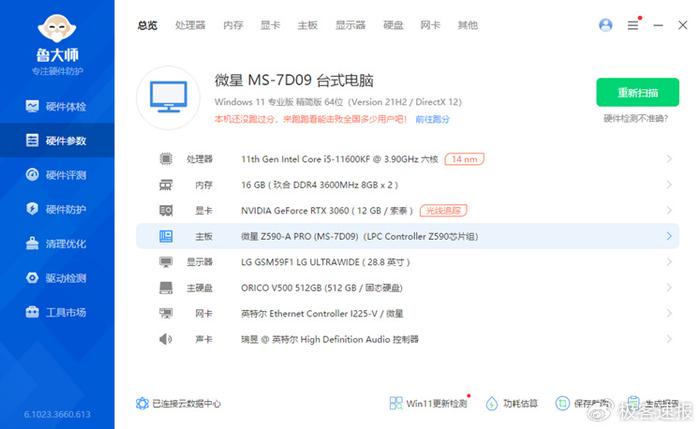Click the large desktop computer icon
The image size is (700, 429).
coord(168,97)
